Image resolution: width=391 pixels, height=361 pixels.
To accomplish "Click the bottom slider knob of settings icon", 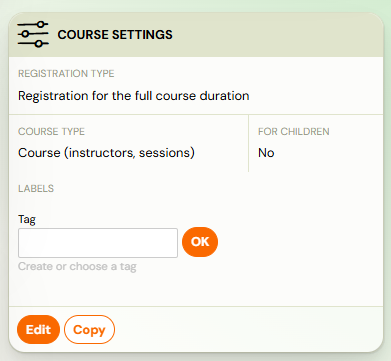I will [39, 43].
